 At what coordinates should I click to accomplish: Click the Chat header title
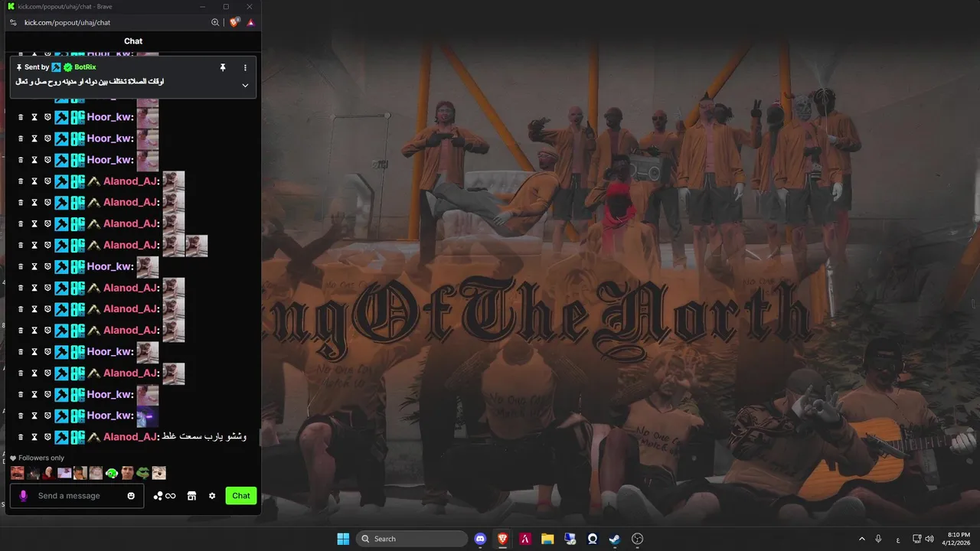(x=133, y=41)
